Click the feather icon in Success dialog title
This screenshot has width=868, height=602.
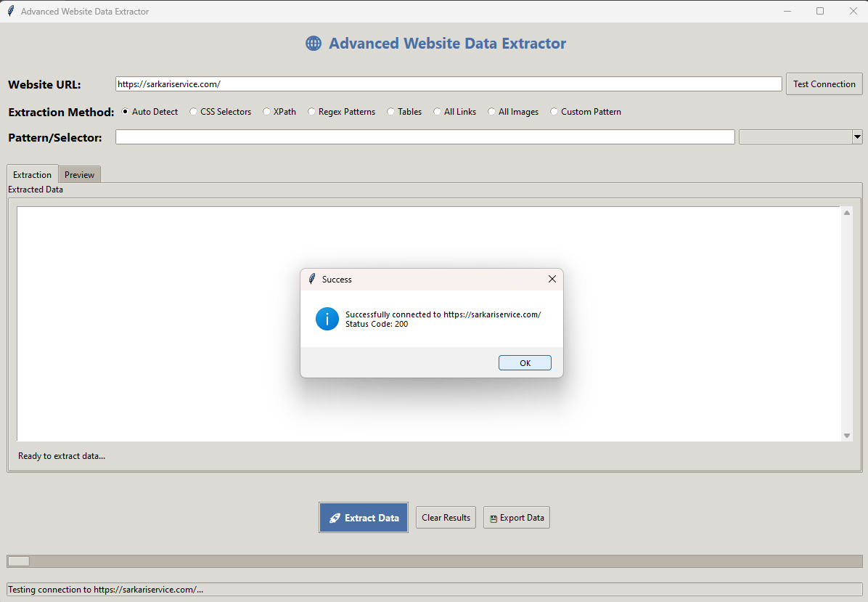point(312,279)
